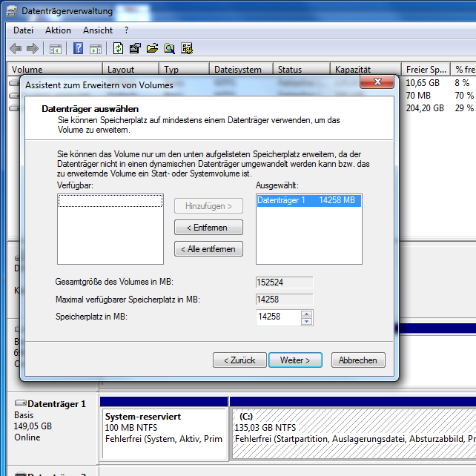Click the Alle entfernen button
Image resolution: width=476 pixels, height=476 pixels.
point(208,249)
